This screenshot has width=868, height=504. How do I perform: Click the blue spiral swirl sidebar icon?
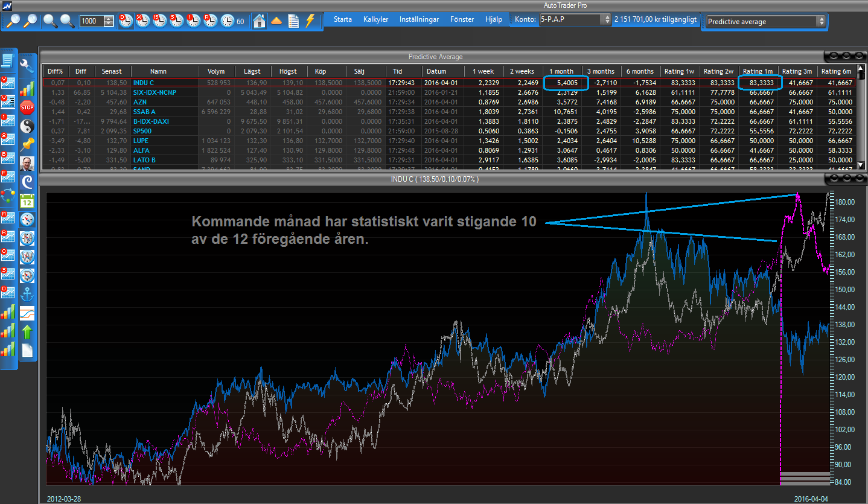coord(27,182)
